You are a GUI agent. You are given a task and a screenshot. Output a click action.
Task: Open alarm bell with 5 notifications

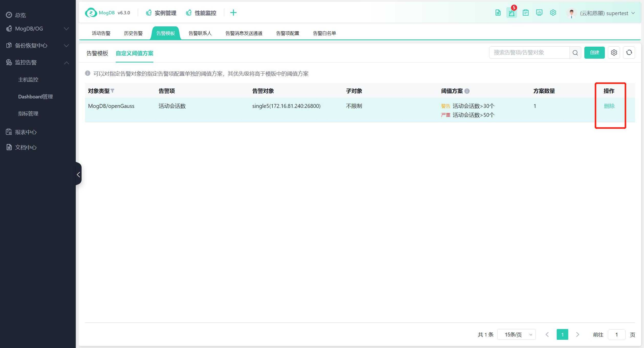pos(511,13)
